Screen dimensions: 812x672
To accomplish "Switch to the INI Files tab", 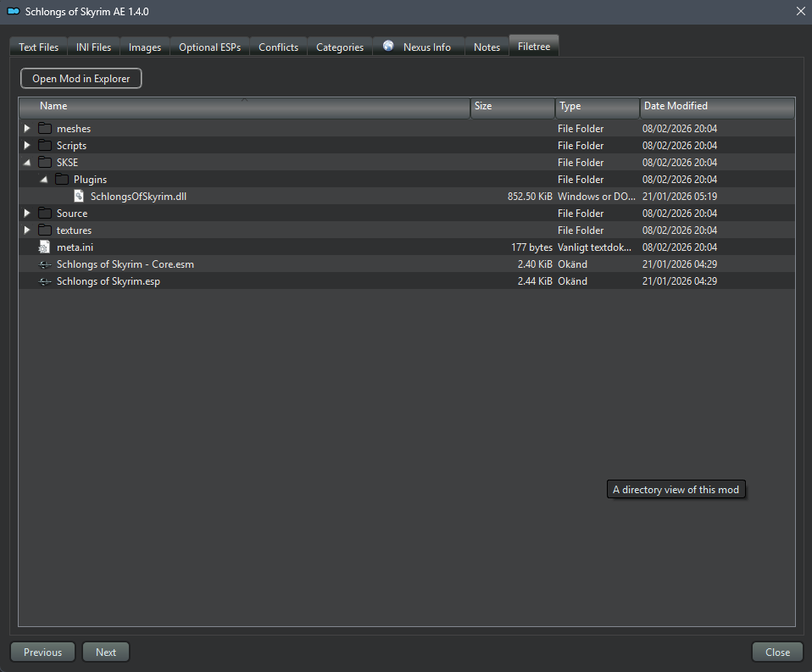I will coord(94,47).
